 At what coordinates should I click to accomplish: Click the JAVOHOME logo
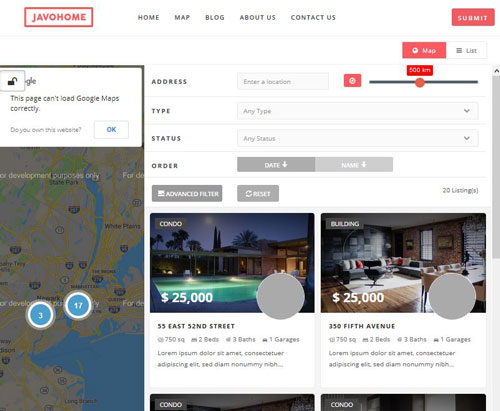coord(59,17)
